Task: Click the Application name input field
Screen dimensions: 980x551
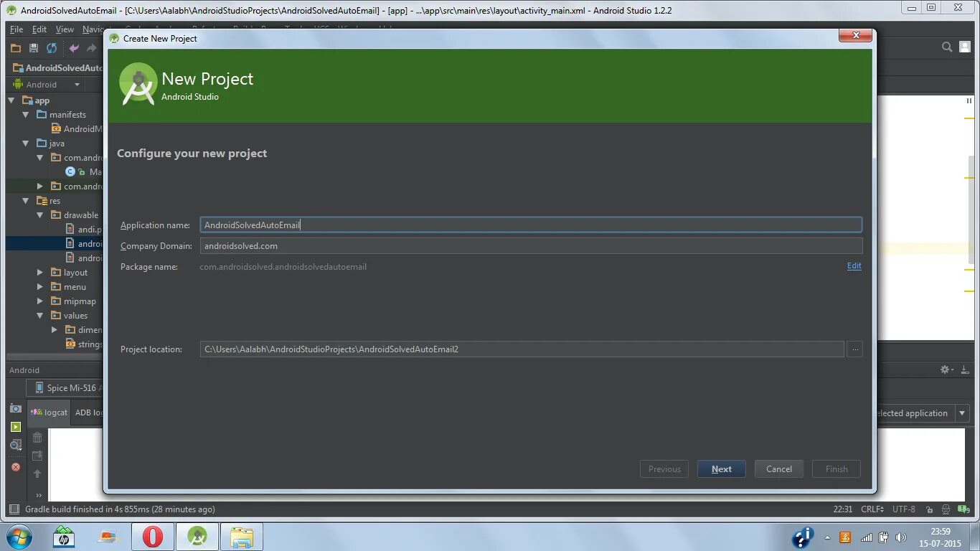Action: click(x=531, y=225)
